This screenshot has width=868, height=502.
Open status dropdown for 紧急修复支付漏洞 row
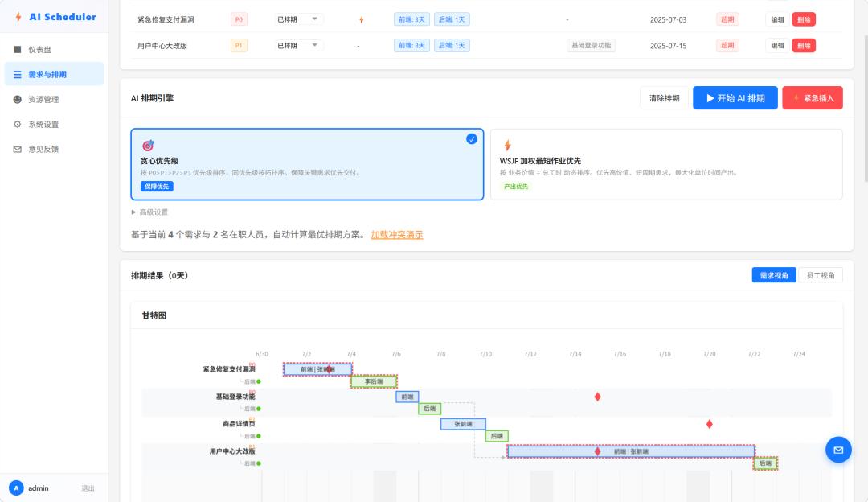tap(298, 19)
